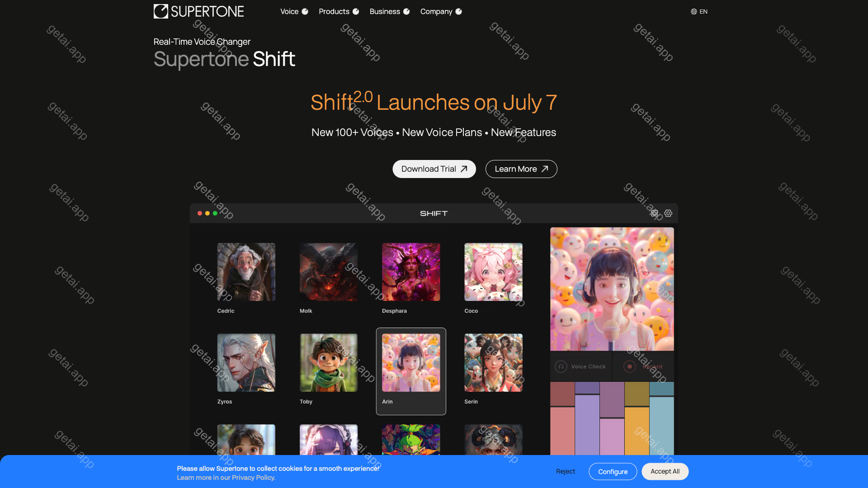Click the Record button icon
Image resolution: width=868 pixels, height=488 pixels.
[x=629, y=366]
